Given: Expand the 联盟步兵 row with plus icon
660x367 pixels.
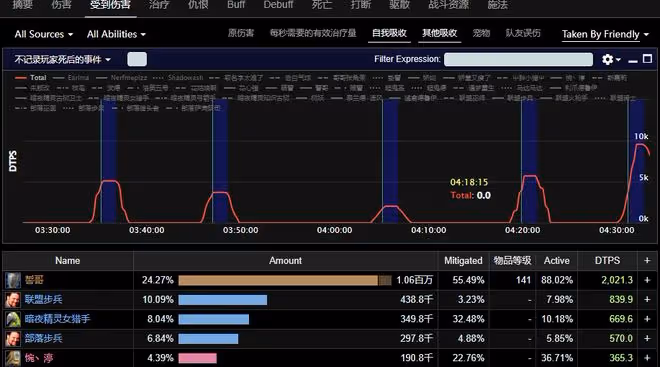Looking at the screenshot, I should [647, 299].
